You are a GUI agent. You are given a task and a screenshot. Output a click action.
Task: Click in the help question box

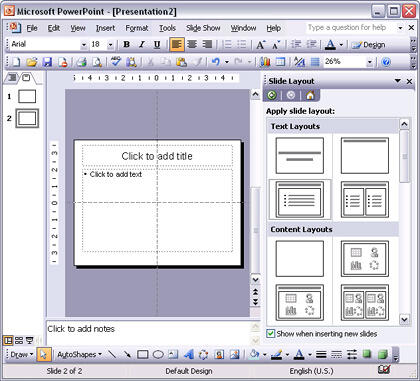point(351,28)
